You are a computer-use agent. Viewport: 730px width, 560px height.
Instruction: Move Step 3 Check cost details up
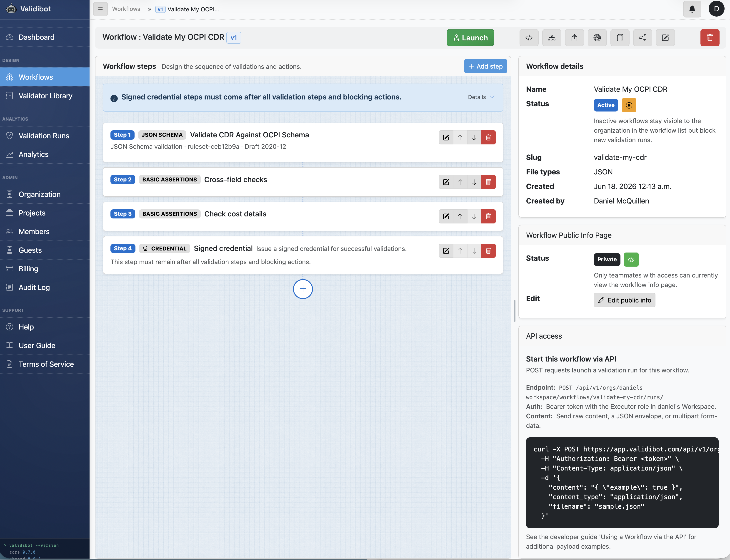pos(460,216)
